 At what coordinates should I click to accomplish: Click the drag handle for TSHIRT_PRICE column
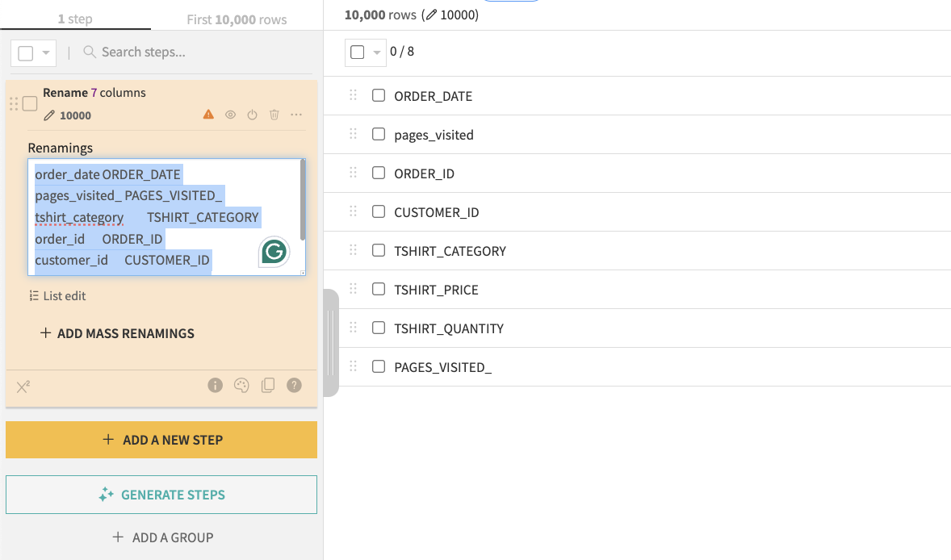tap(353, 289)
